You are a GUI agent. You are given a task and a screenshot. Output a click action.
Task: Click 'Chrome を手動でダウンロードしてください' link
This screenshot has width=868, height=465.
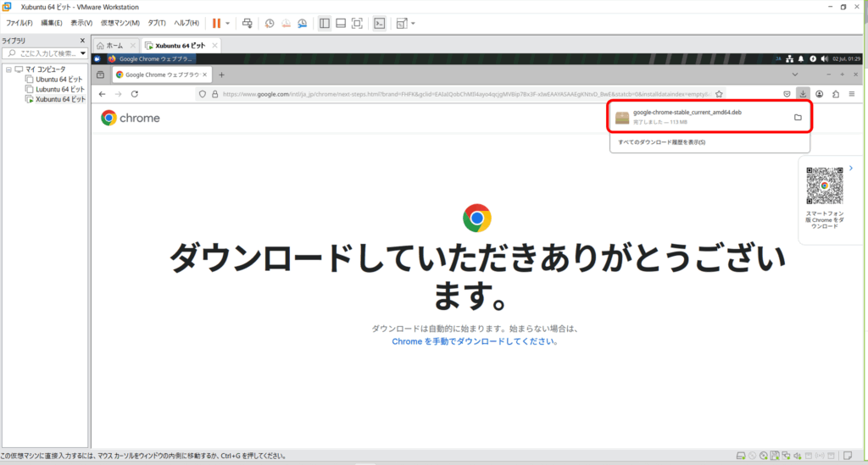(475, 341)
